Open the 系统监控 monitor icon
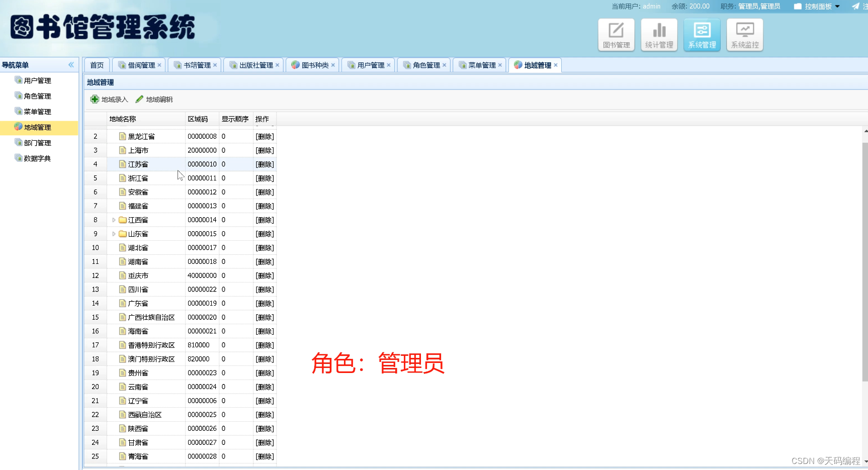The width and height of the screenshot is (868, 470). point(745,35)
